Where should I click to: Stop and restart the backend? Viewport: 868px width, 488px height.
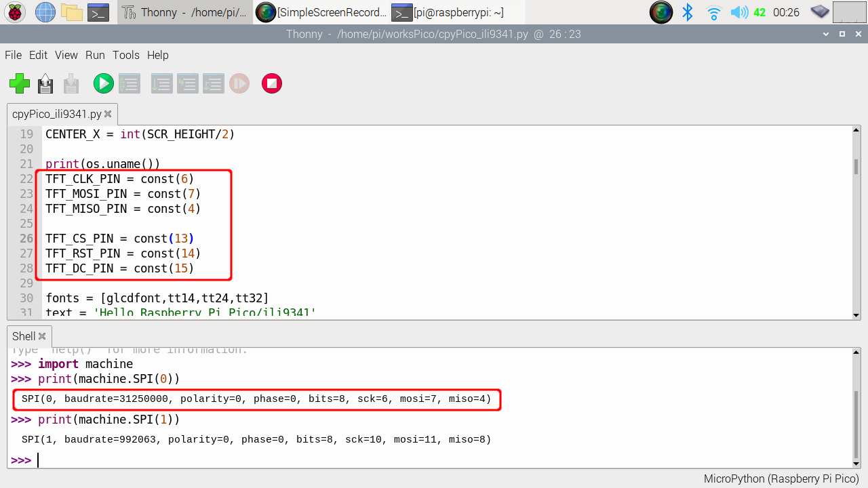[271, 83]
